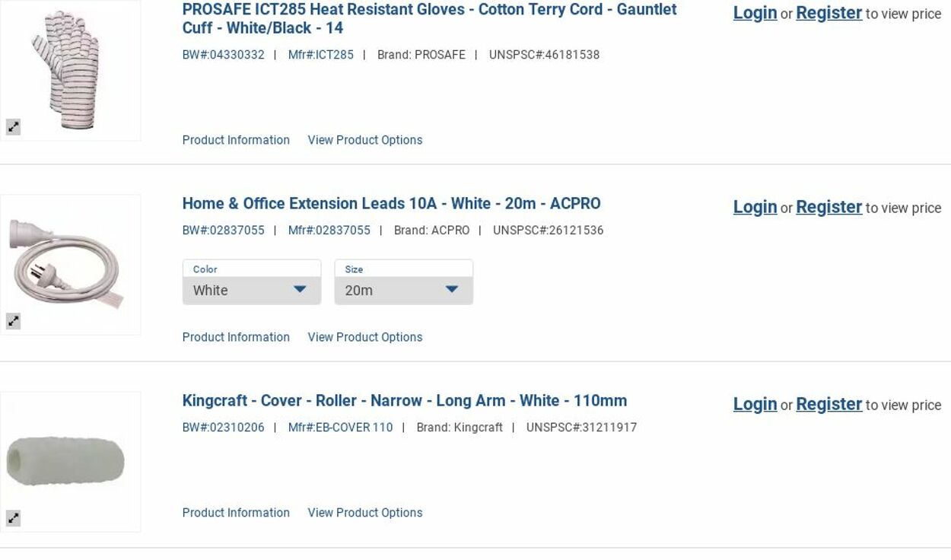Open the Size dropdown showing 20m
This screenshot has width=951, height=560.
pyautogui.click(x=403, y=290)
